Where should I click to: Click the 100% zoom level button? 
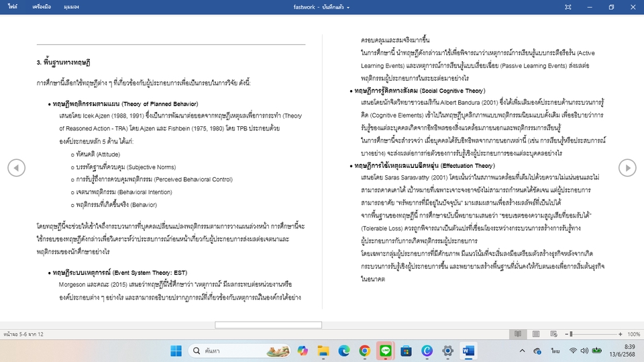click(x=634, y=334)
